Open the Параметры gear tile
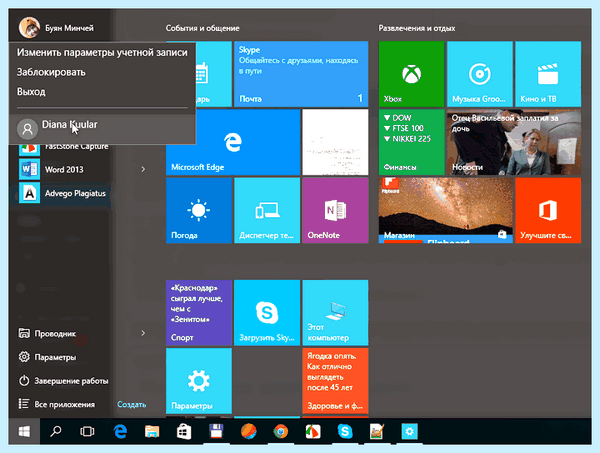Viewport: 600px width, 453px height. (x=199, y=381)
